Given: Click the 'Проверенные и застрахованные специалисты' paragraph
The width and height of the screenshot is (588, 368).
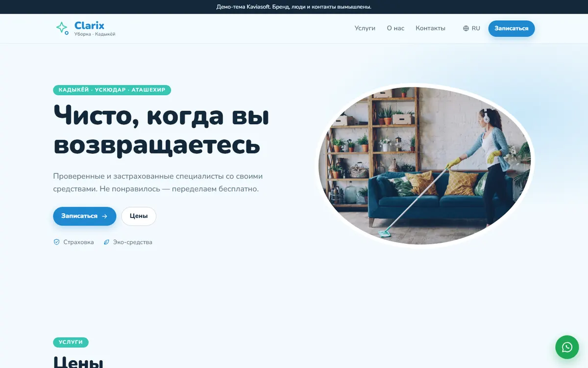Looking at the screenshot, I should (x=158, y=182).
